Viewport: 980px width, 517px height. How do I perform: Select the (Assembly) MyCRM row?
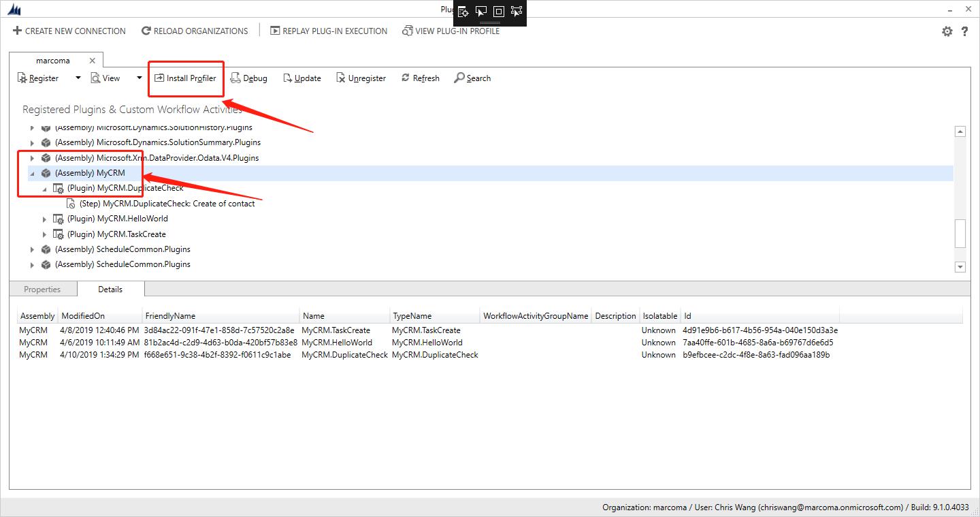point(90,173)
